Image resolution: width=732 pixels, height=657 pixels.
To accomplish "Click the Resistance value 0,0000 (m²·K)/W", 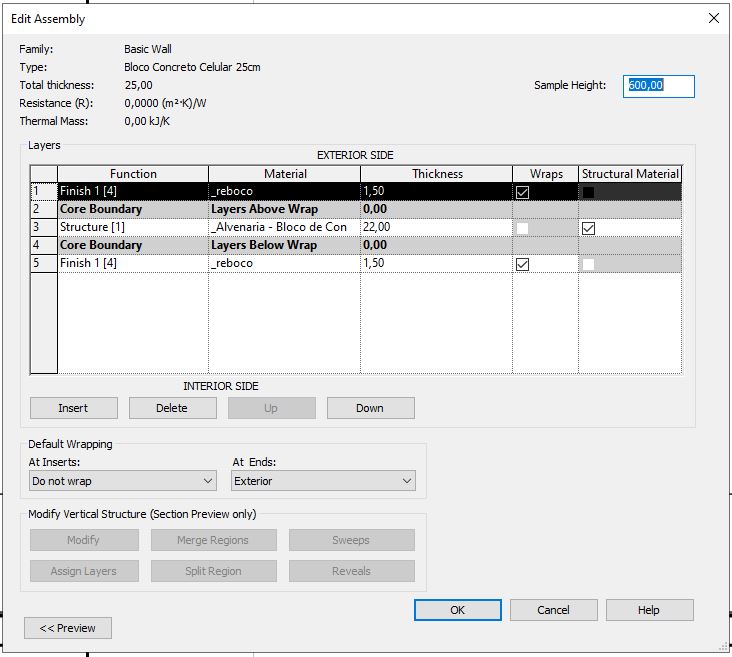I will (x=165, y=103).
